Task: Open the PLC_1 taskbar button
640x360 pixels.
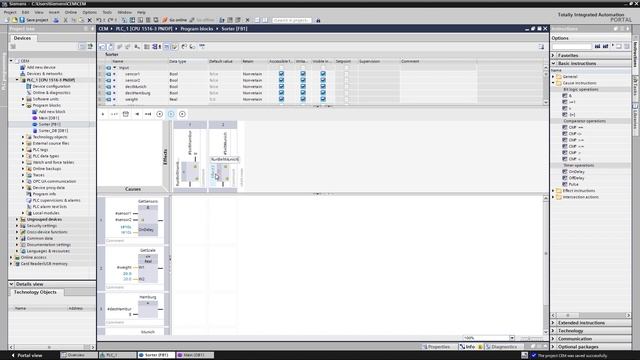Action: tap(118, 355)
